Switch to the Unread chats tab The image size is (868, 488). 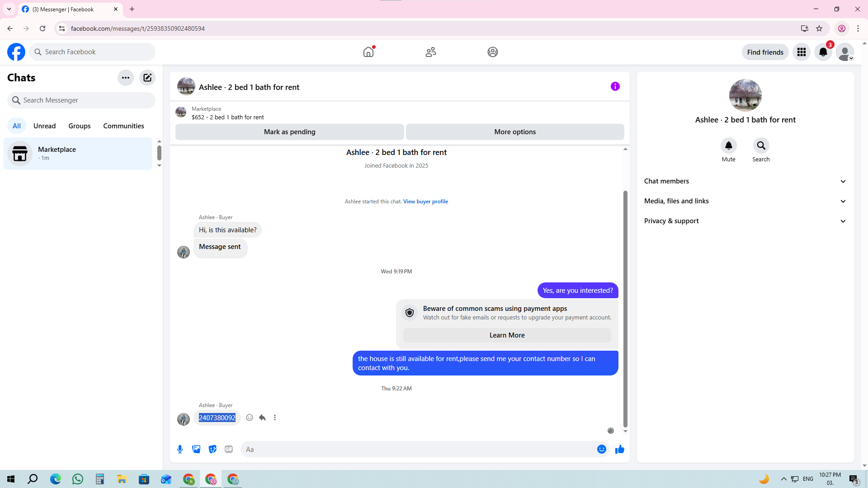[44, 126]
